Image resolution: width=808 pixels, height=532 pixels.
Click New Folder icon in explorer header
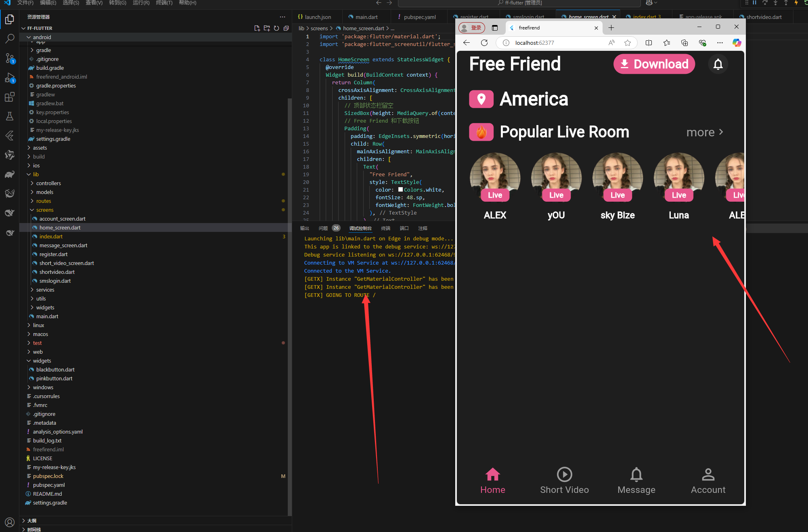click(266, 28)
